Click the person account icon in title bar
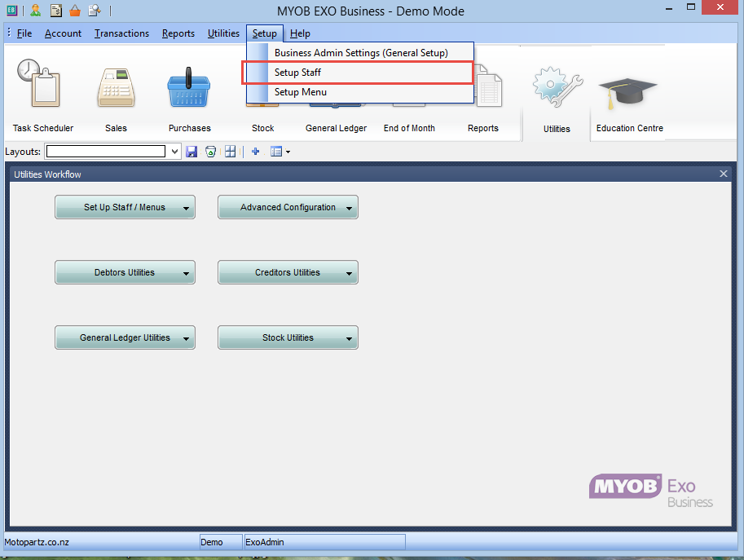744x560 pixels. pyautogui.click(x=36, y=10)
